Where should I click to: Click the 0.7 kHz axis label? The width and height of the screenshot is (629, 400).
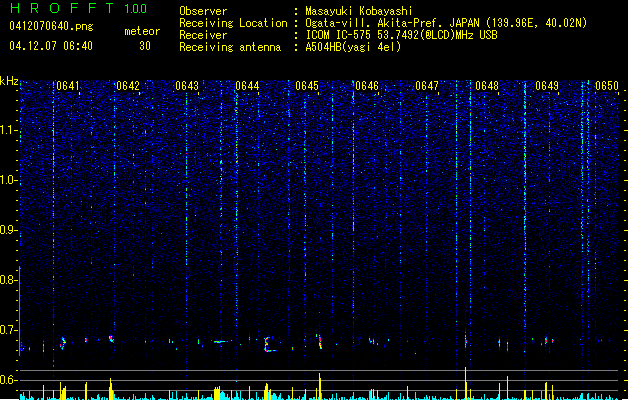9,330
